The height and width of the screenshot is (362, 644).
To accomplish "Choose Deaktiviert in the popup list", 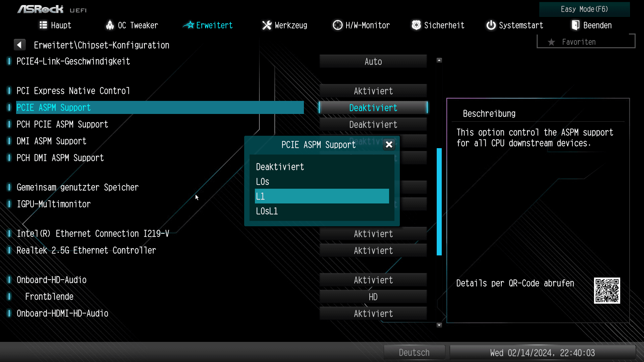I will 322,167.
